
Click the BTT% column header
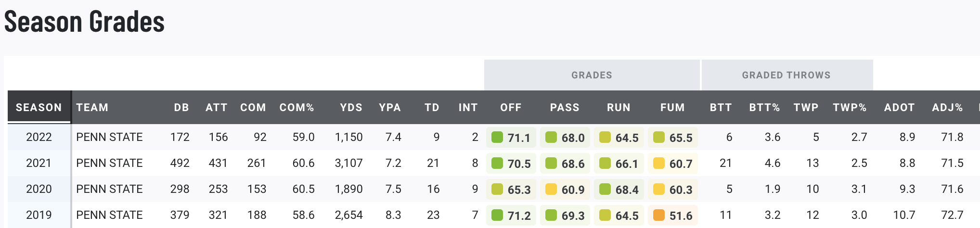[x=764, y=107]
